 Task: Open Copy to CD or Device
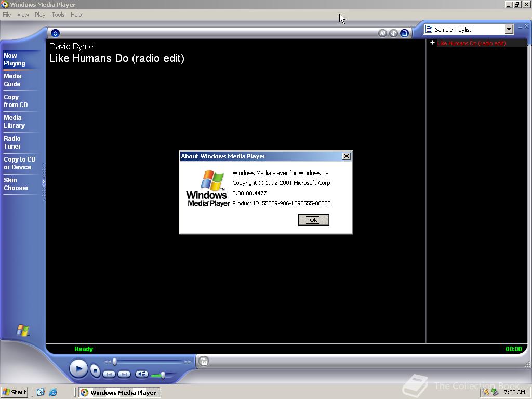20,163
